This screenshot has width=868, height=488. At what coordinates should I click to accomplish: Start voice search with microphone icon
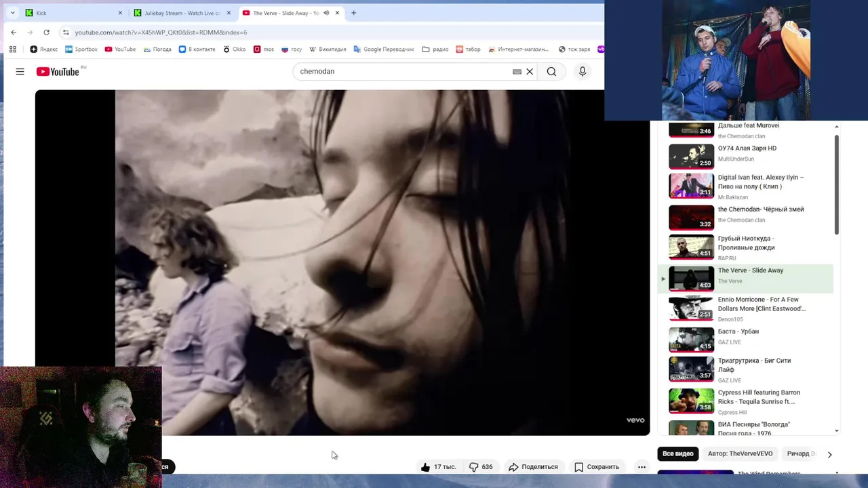(583, 71)
